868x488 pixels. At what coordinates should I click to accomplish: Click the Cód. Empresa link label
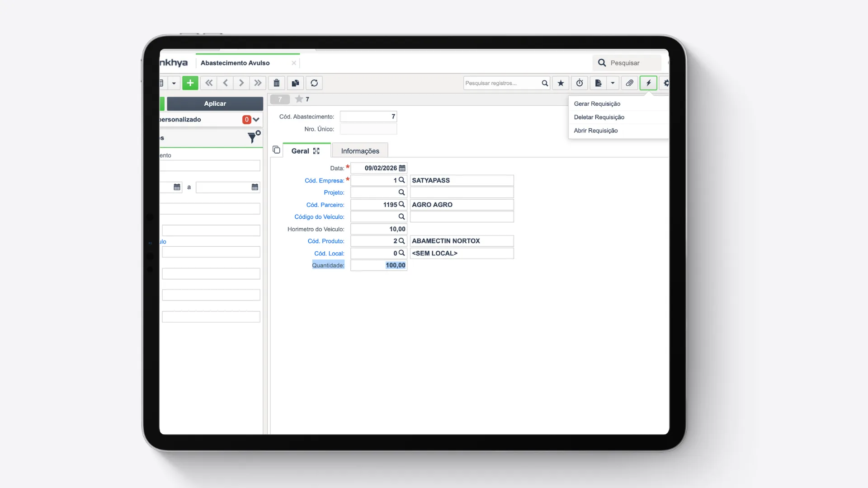(324, 181)
